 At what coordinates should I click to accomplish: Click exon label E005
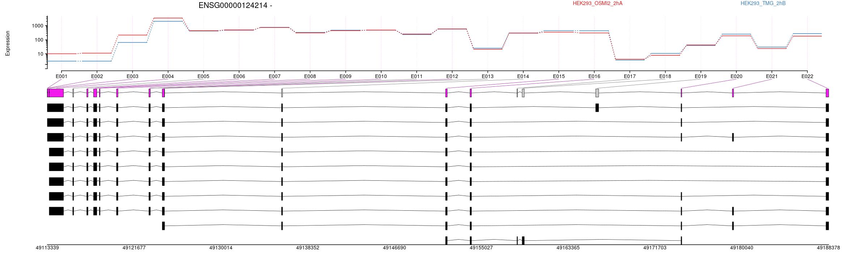point(203,76)
